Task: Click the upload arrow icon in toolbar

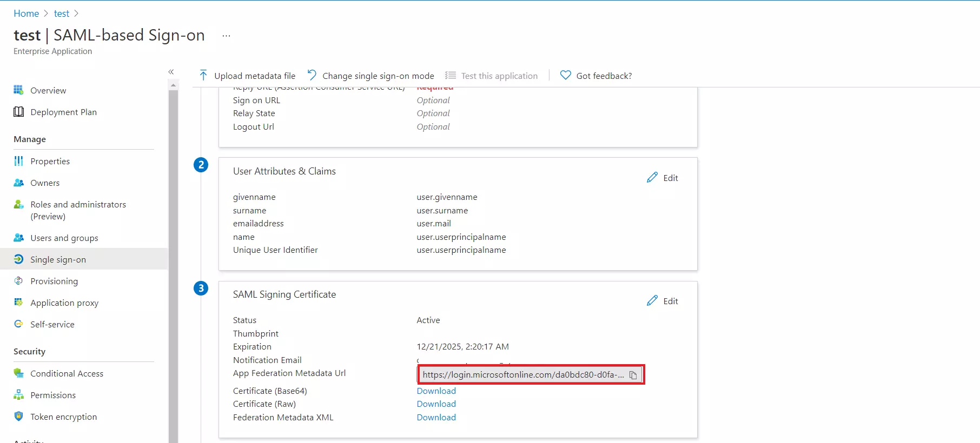Action: [203, 75]
